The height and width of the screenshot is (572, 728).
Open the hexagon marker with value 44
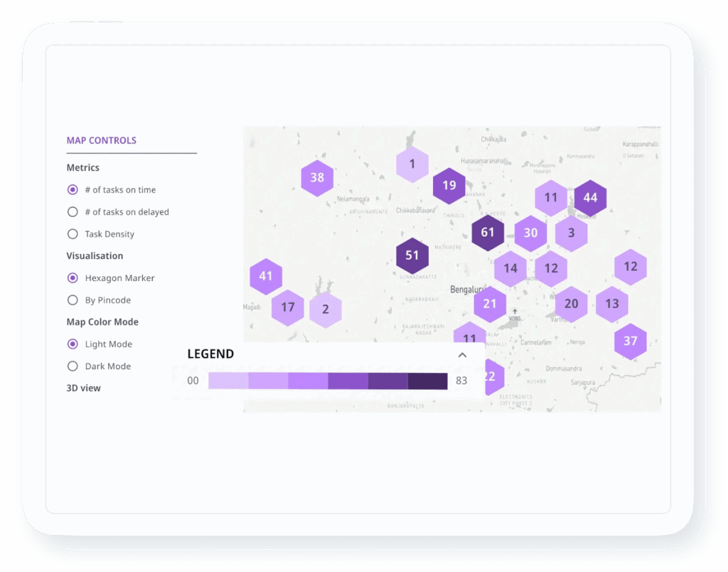590,198
